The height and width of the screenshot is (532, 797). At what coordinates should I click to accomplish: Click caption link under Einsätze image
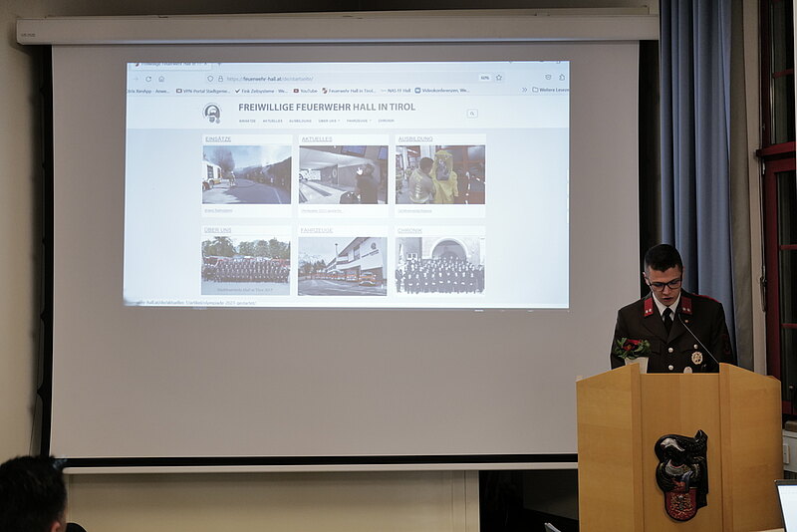(218, 210)
